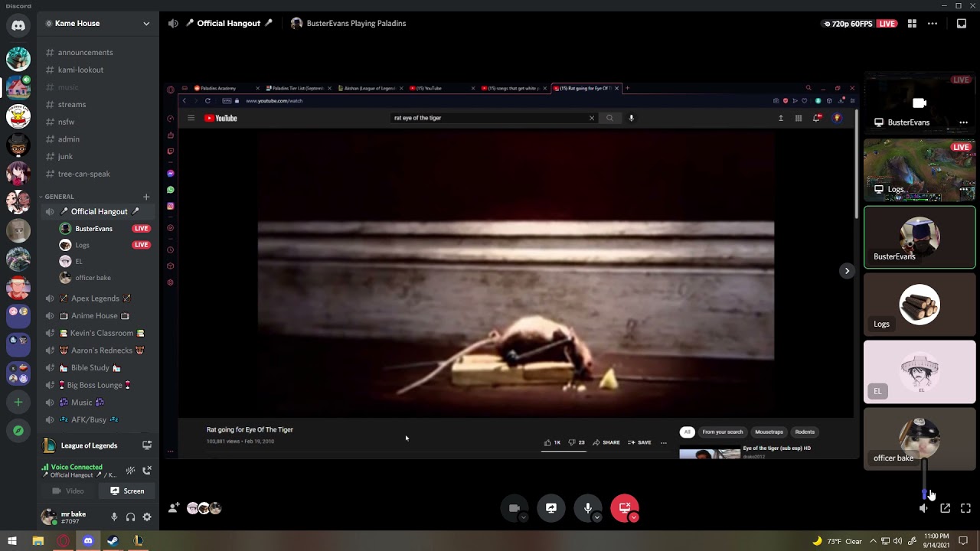980x551 pixels.
Task: Open more options in the call header
Action: tap(933, 24)
